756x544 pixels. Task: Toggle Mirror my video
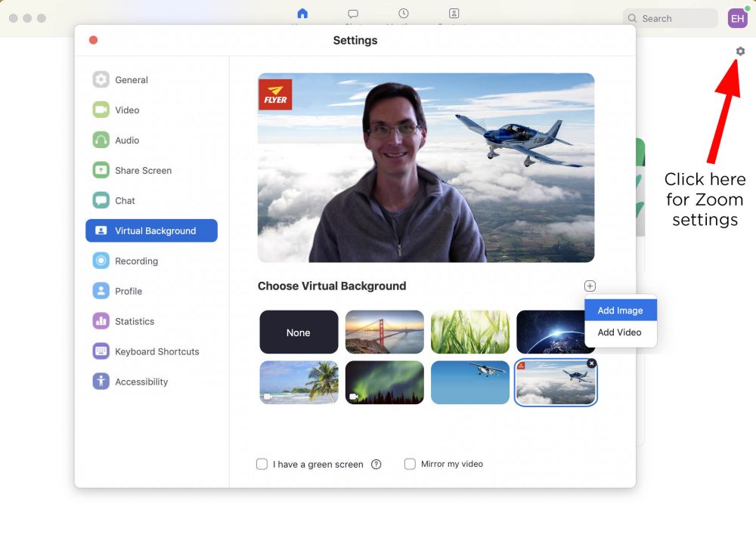(410, 464)
